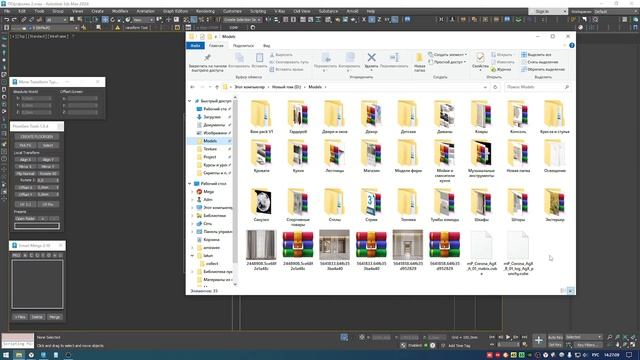The height and width of the screenshot is (360, 640).
Task: Click Up one level arrow in Explorer
Action: (x=217, y=87)
